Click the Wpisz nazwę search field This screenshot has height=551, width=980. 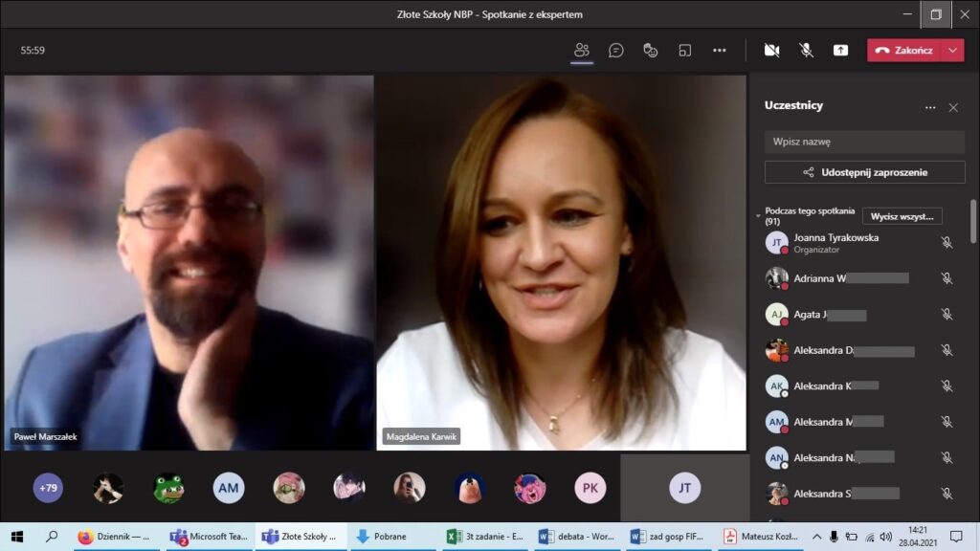coord(864,142)
